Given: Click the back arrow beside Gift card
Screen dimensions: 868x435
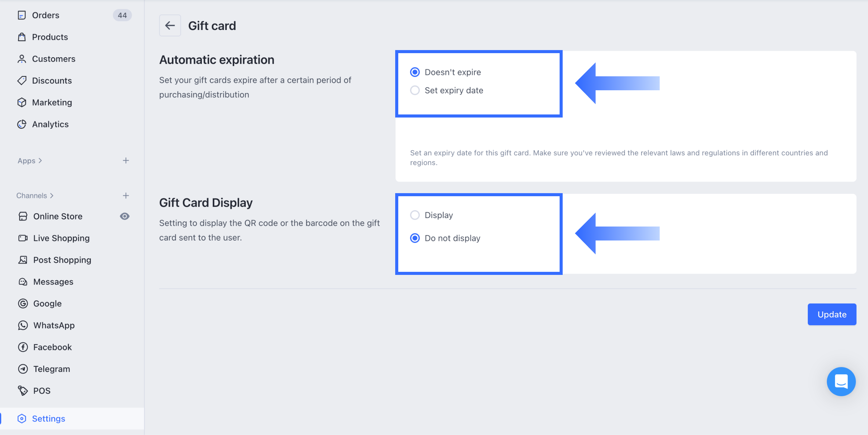Looking at the screenshot, I should [x=170, y=26].
